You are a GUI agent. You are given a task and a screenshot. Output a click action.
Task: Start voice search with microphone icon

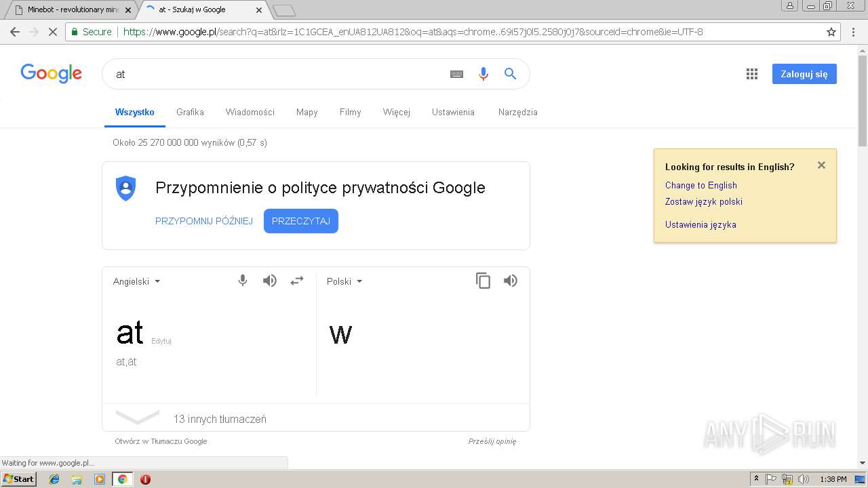483,74
